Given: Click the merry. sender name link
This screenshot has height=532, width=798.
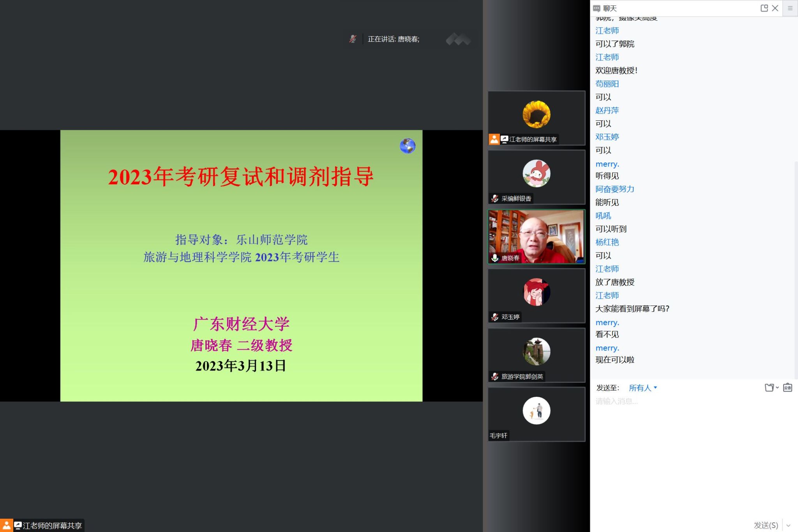Looking at the screenshot, I should coord(607,164).
